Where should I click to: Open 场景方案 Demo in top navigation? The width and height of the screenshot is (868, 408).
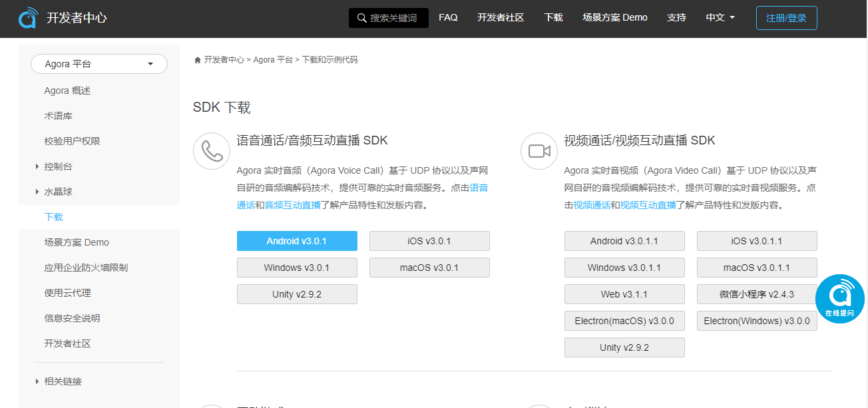[x=615, y=18]
